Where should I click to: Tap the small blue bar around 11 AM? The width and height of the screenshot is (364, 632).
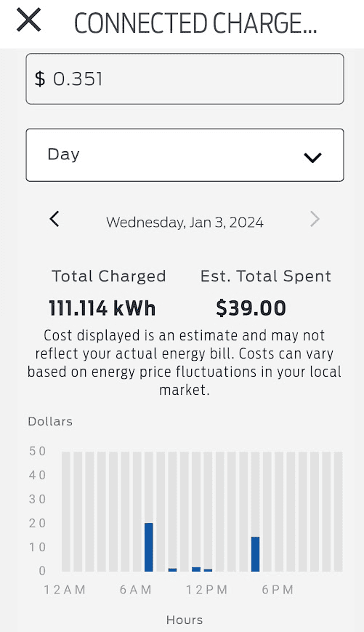(x=196, y=569)
